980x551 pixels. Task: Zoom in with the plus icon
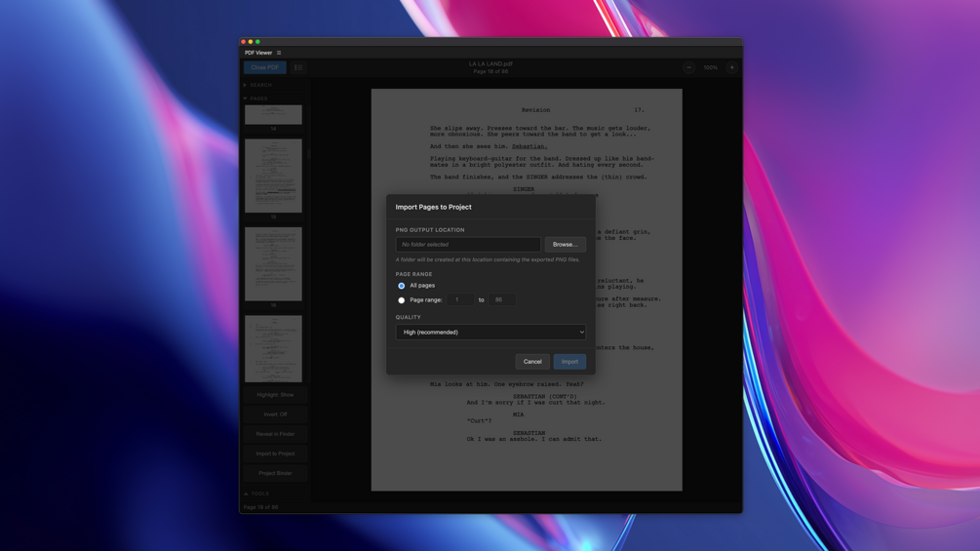pyautogui.click(x=732, y=67)
